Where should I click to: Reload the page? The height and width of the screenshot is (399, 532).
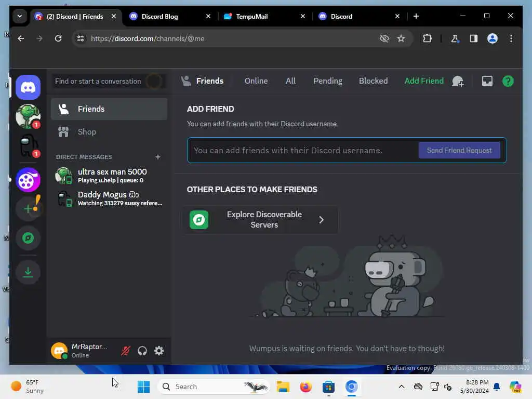[58, 38]
